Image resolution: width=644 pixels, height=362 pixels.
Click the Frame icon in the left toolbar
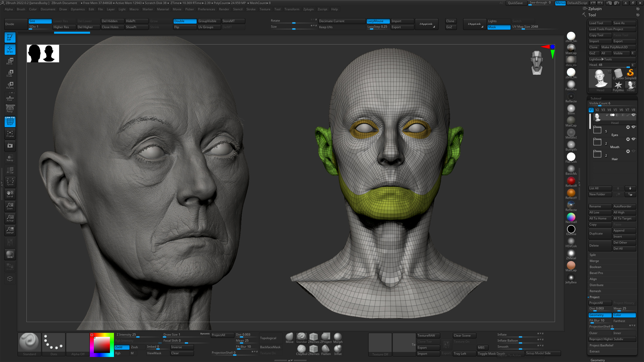coord(10,134)
